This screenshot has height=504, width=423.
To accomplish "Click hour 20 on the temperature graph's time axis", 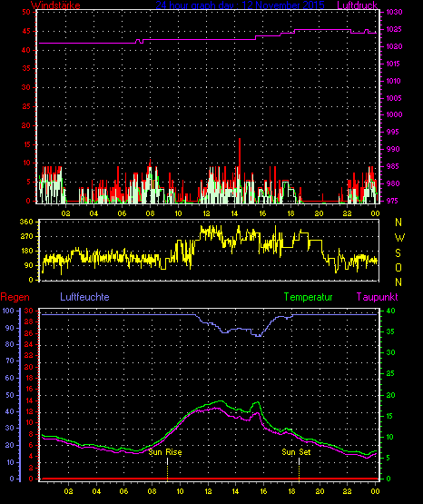I will (x=320, y=491).
